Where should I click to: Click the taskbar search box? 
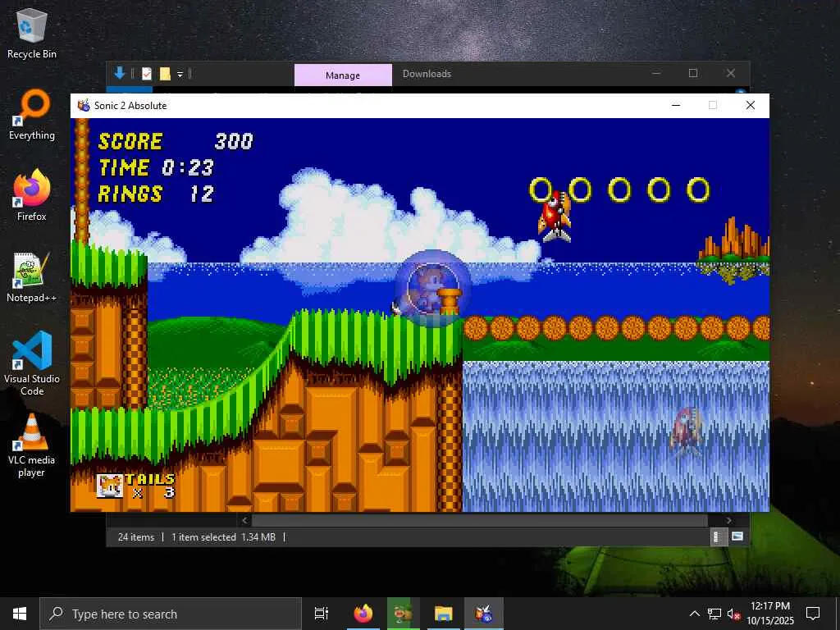(171, 614)
